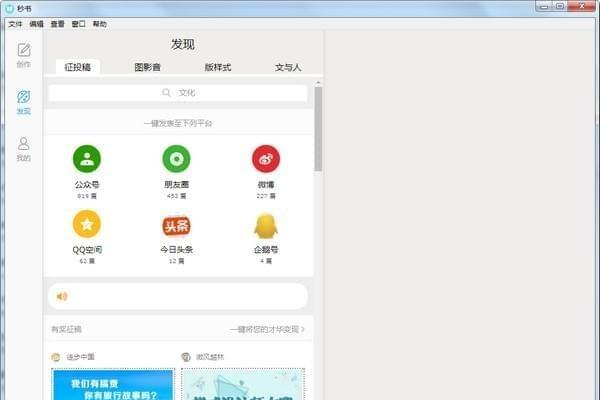Viewport: 600px width, 400px height.
Task: Switch to the 文与人 tab
Action: pyautogui.click(x=288, y=67)
